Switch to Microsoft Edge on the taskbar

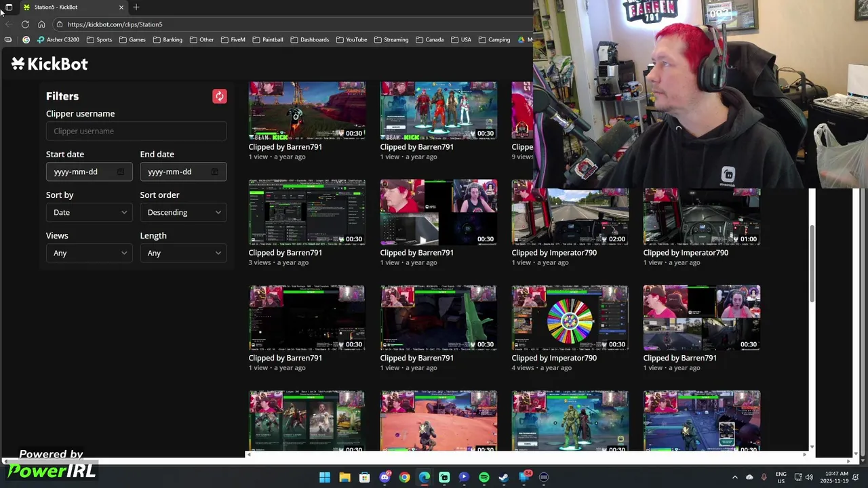(425, 477)
